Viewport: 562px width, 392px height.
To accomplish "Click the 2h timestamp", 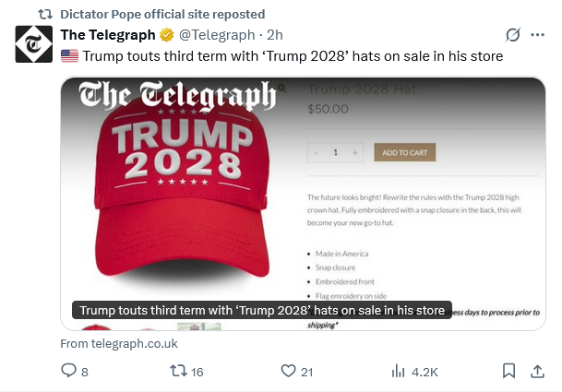I will tap(275, 35).
